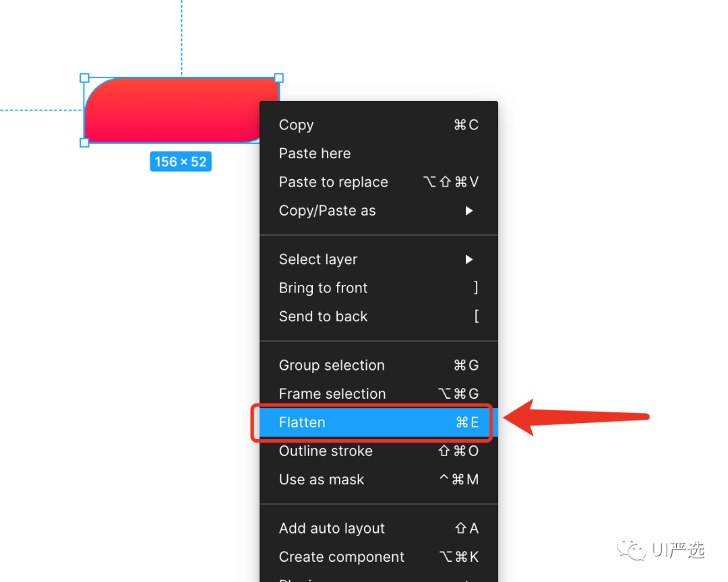The height and width of the screenshot is (582, 728).
Task: Click the bottom-left selection handle
Action: coord(84,143)
